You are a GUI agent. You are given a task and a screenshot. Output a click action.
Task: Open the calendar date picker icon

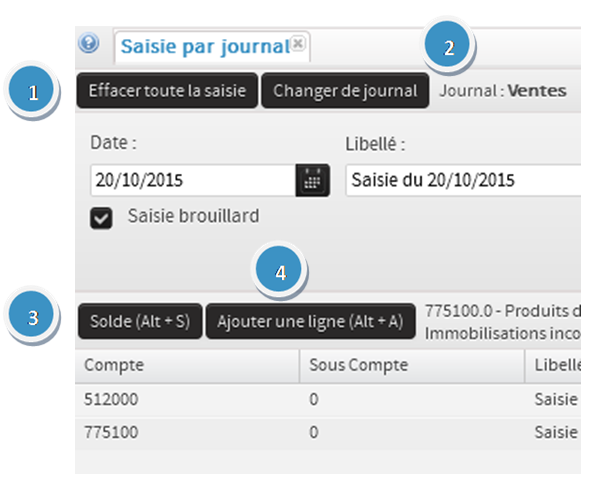313,180
